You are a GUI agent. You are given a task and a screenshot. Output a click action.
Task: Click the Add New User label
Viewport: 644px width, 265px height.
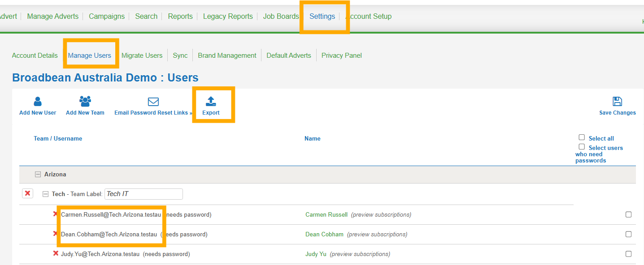38,113
